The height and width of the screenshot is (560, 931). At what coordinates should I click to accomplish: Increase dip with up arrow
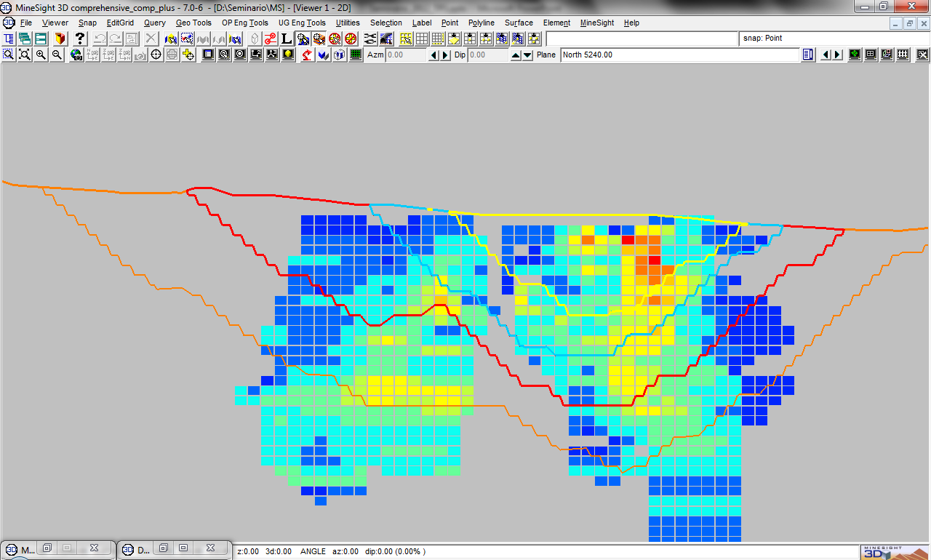point(516,55)
